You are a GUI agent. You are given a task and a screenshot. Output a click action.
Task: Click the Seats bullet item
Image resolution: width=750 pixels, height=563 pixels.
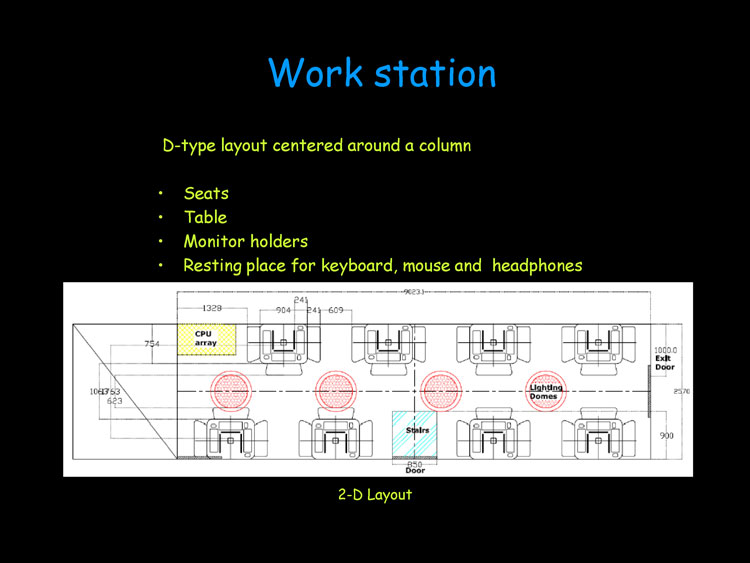[x=206, y=193]
